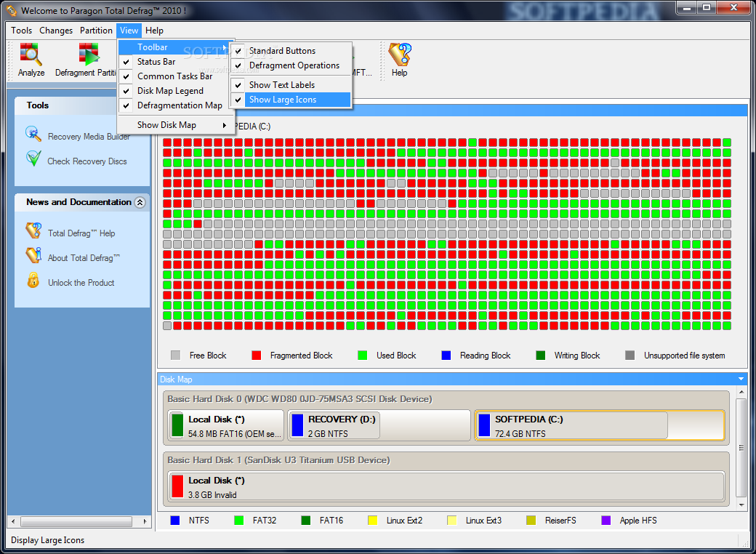This screenshot has height=554, width=756.
Task: Open Help from the toolbar icon
Action: point(399,55)
